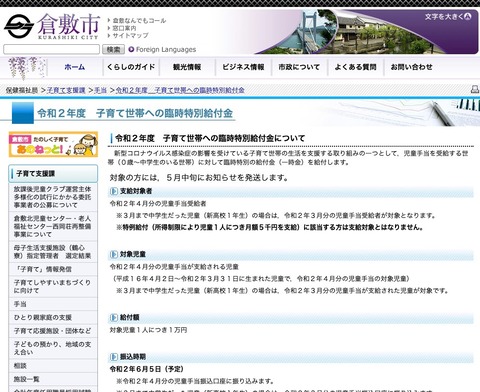The image size is (480, 392).
Task: Click the 保健福祉局 breadcrumb text
Action: click(22, 90)
